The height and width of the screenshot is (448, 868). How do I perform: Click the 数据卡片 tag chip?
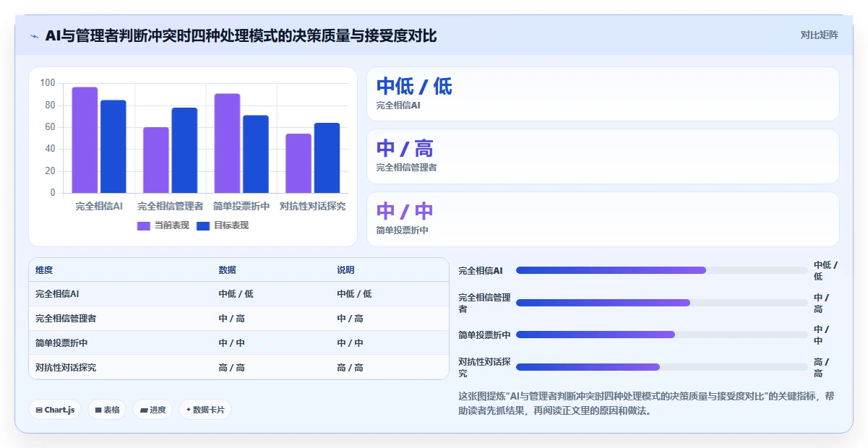point(205,410)
